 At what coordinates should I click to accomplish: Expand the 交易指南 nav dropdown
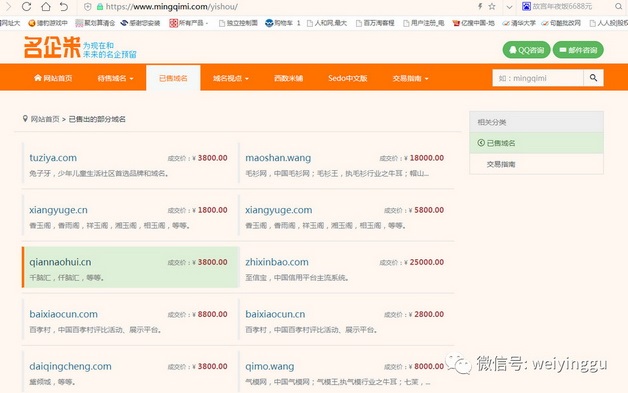410,78
